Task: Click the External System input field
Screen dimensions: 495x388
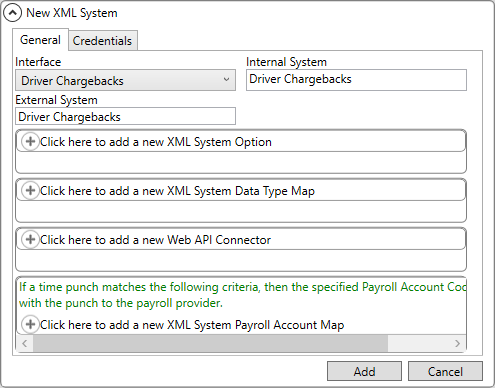Action: pos(125,116)
